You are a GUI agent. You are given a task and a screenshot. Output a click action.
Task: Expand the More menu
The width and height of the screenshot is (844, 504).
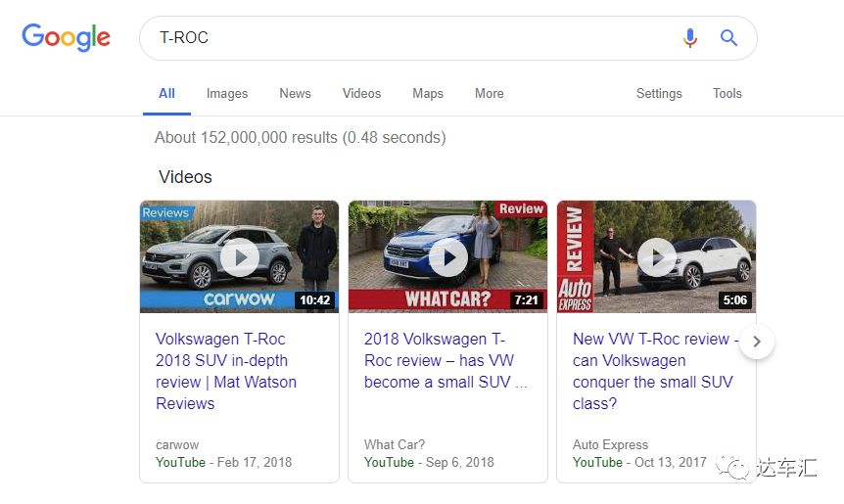pos(490,94)
